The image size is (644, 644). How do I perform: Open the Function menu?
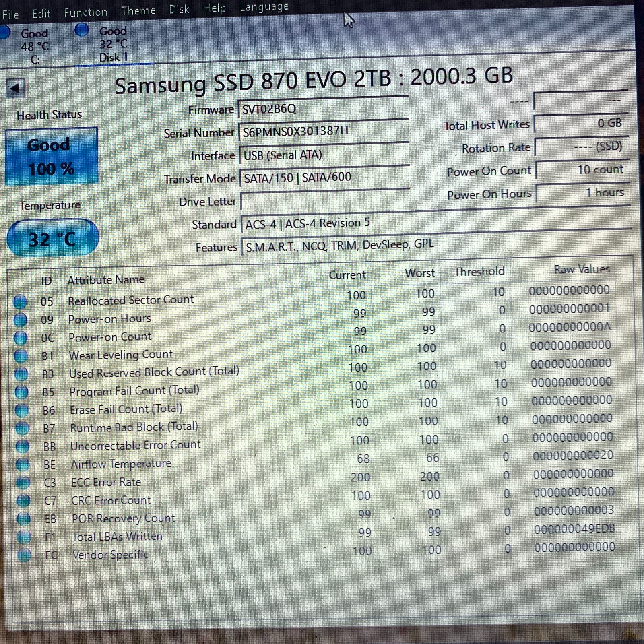point(86,12)
